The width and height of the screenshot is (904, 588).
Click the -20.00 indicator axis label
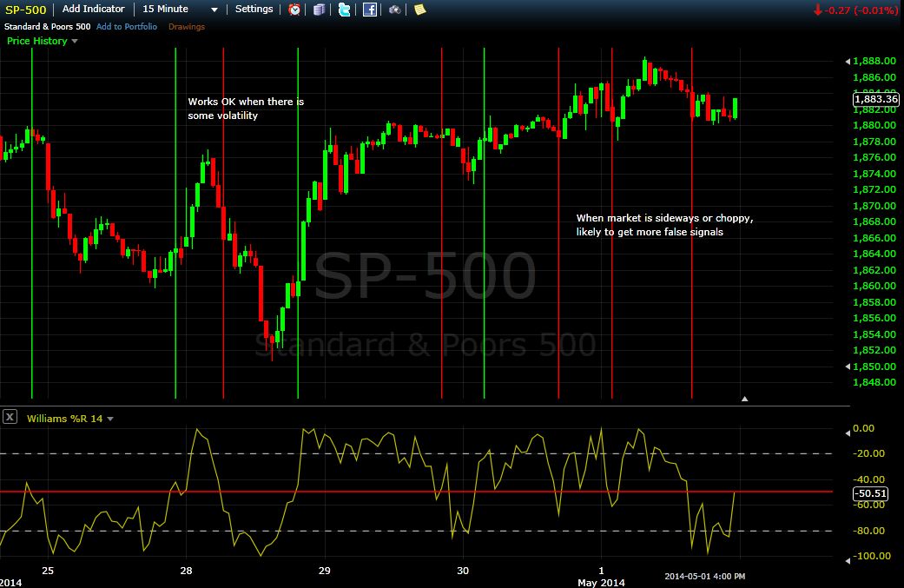point(869,453)
